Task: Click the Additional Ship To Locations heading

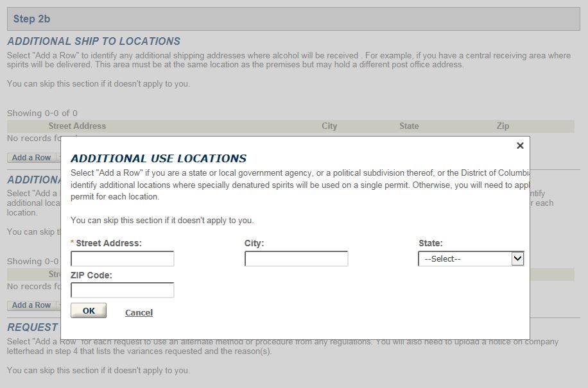Action: click(94, 41)
